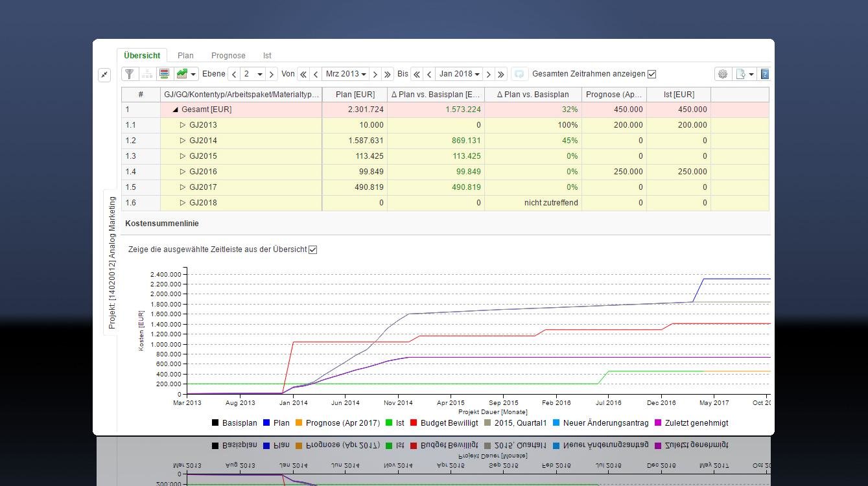Viewport: 868px width, 486px height.
Task: Click the export document icon
Action: tap(740, 74)
